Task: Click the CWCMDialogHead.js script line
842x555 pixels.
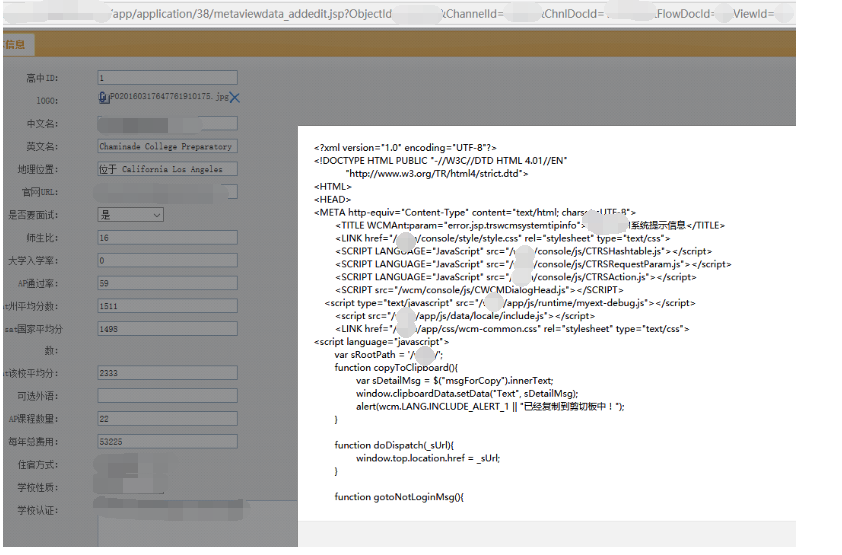Action: pos(480,290)
